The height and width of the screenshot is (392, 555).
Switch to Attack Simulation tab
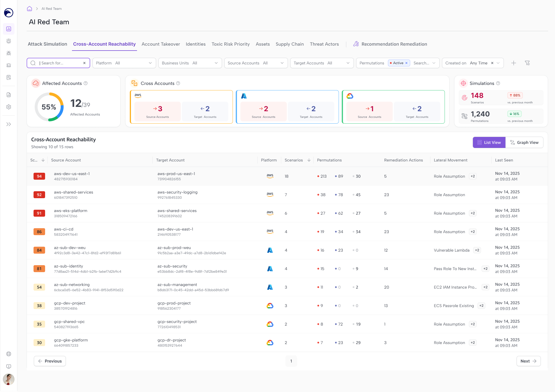click(47, 44)
